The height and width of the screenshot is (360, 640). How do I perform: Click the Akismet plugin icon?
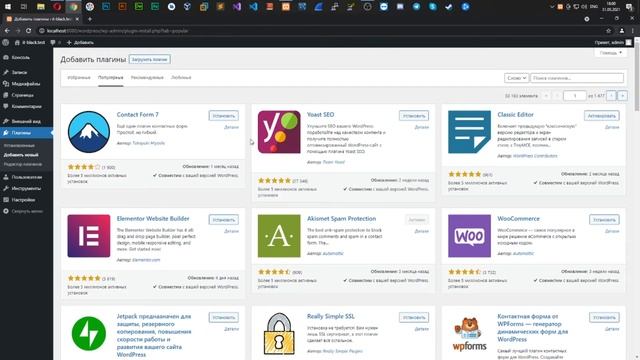279,236
